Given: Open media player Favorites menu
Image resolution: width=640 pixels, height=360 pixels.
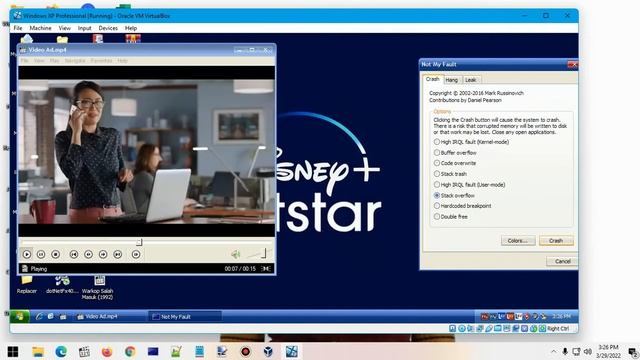Looking at the screenshot, I should tap(101, 61).
